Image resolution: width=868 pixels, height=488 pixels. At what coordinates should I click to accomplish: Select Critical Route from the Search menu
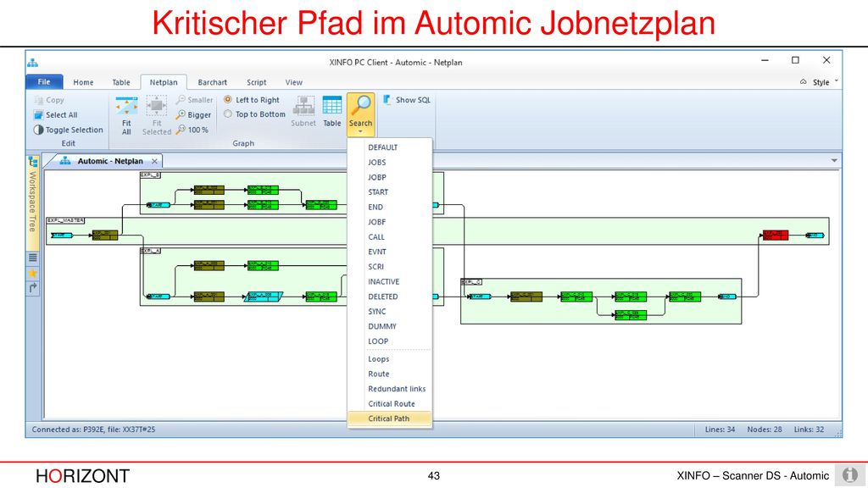coord(390,404)
